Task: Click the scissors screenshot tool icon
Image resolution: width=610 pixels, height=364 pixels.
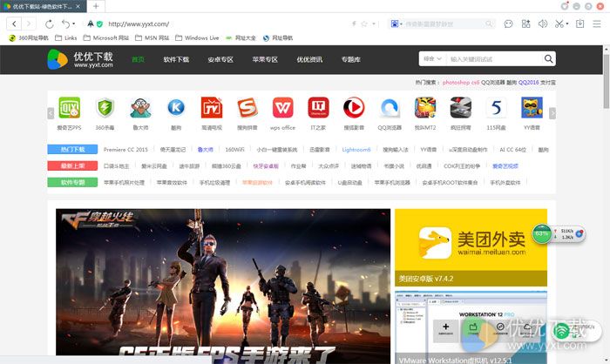Action: click(x=559, y=24)
